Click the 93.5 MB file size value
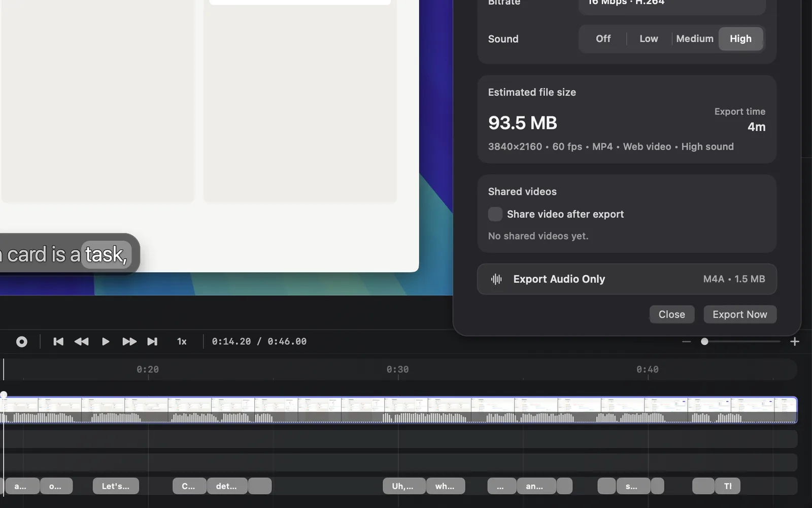 tap(523, 123)
